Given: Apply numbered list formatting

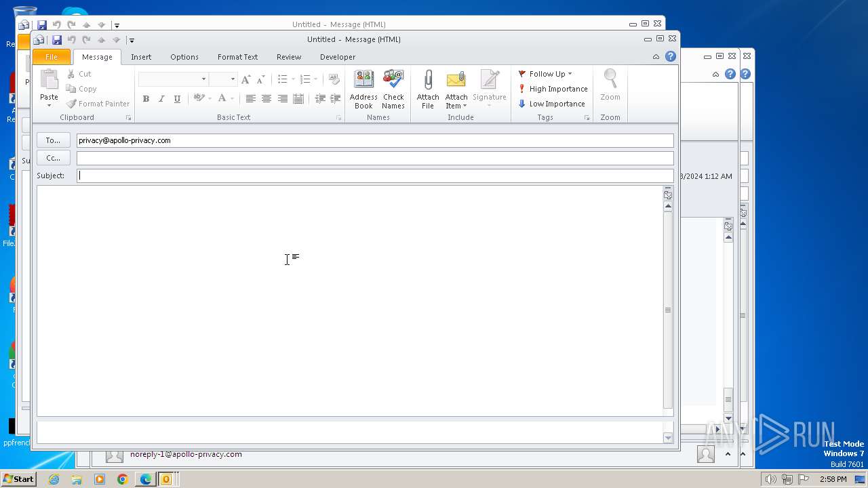Looking at the screenshot, I should pyautogui.click(x=305, y=79).
